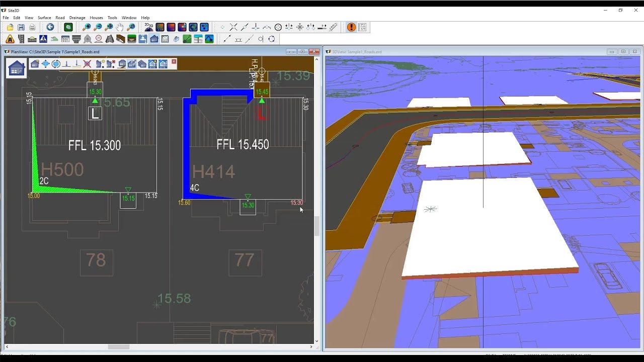
Task: Maximize the 3DView window
Action: (623, 51)
